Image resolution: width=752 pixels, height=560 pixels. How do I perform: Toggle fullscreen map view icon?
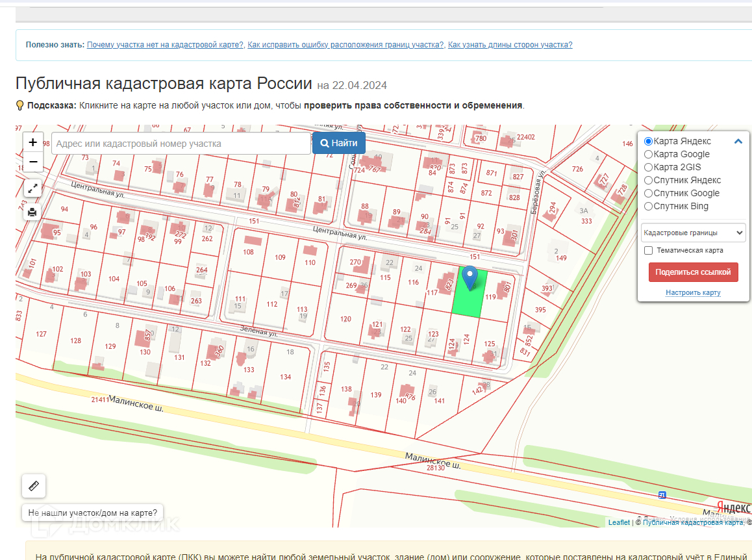pos(33,188)
